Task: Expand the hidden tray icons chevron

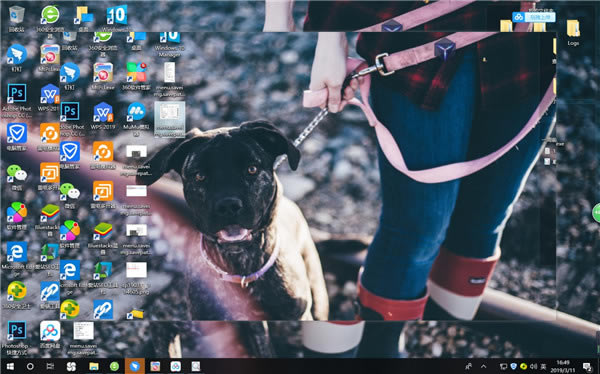Action: point(483,367)
